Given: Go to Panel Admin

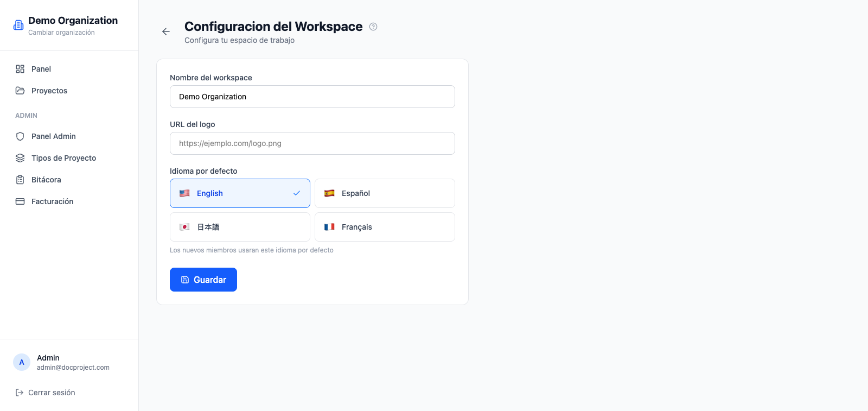Looking at the screenshot, I should (69, 136).
